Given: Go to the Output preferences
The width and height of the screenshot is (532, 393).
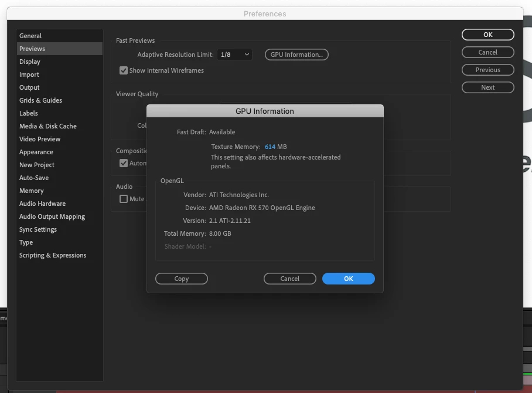Looking at the screenshot, I should click(x=59, y=87).
